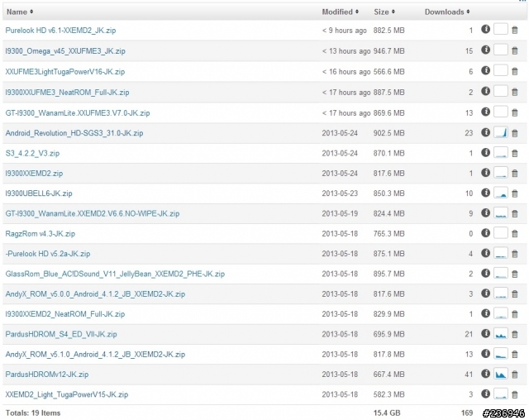Open info icon for S3_4.2.2_V3.zip
The width and height of the screenshot is (529, 420).
click(x=485, y=152)
